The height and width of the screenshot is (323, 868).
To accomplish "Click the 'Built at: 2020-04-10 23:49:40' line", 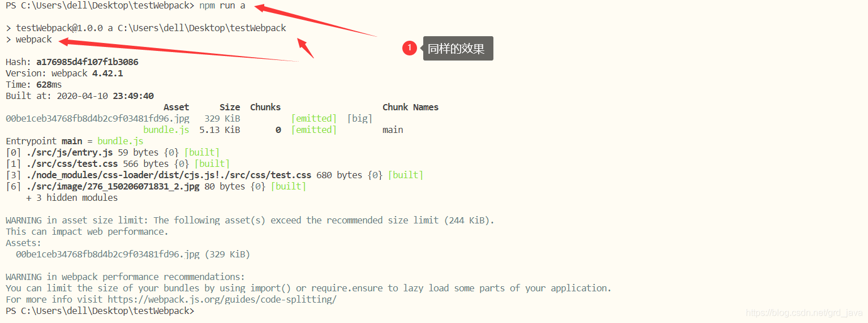I will (x=80, y=96).
